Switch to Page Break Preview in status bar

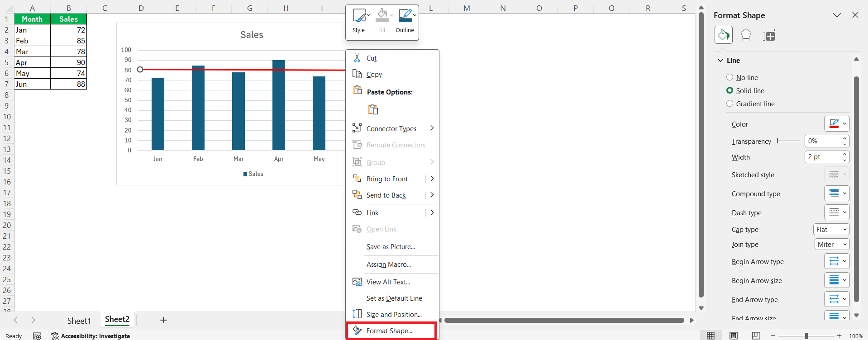coord(756,335)
